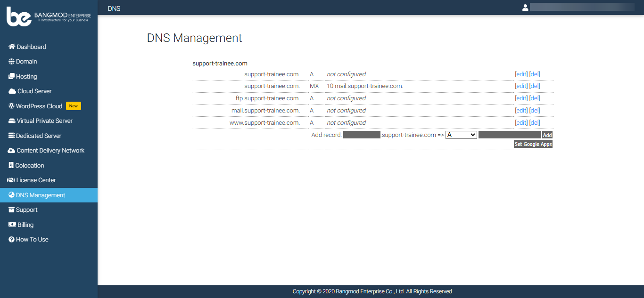Open Virtual Private Server menu item
644x298 pixels.
click(x=44, y=121)
